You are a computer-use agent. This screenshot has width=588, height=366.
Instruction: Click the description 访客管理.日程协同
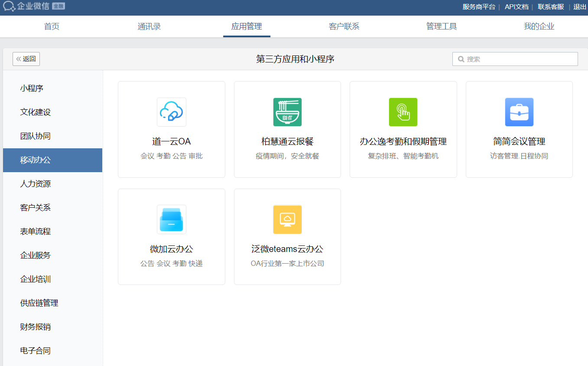519,156
